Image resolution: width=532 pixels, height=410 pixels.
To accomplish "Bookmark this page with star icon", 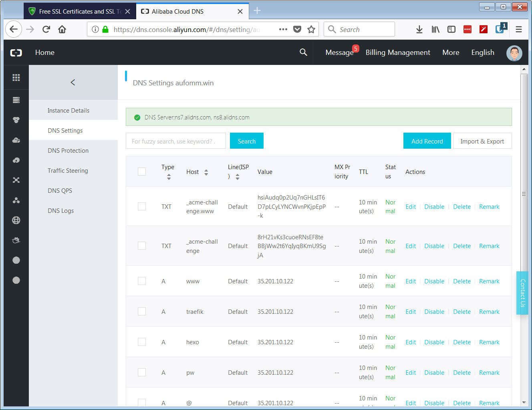I will pos(311,29).
